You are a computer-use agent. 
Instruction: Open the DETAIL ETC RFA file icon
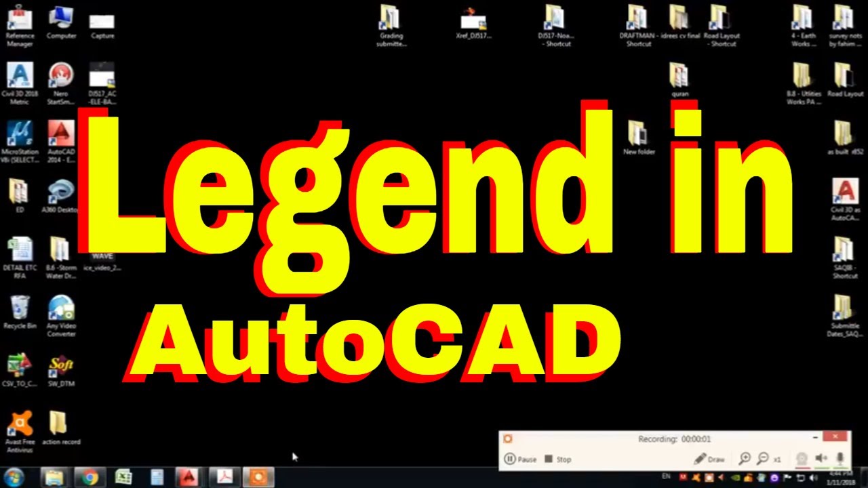pos(20,259)
